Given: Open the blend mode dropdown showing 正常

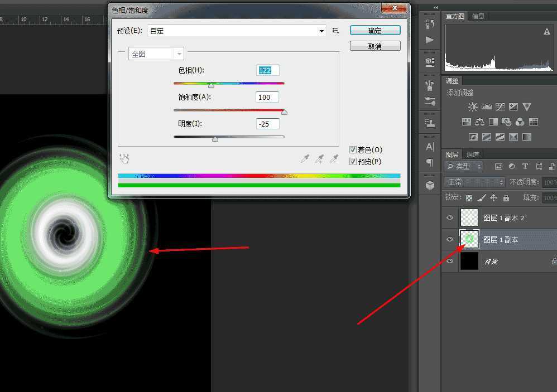Looking at the screenshot, I should click(474, 181).
